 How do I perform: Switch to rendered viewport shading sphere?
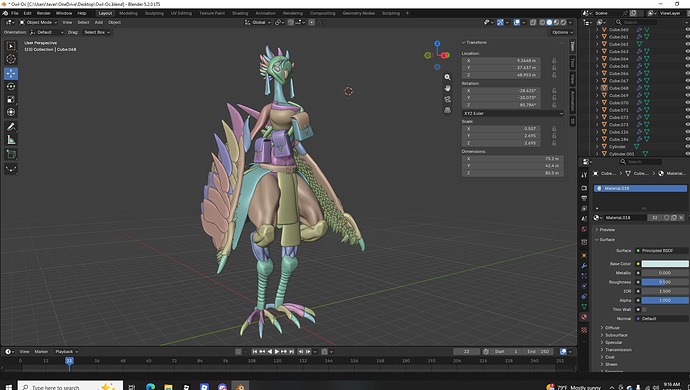563,22
